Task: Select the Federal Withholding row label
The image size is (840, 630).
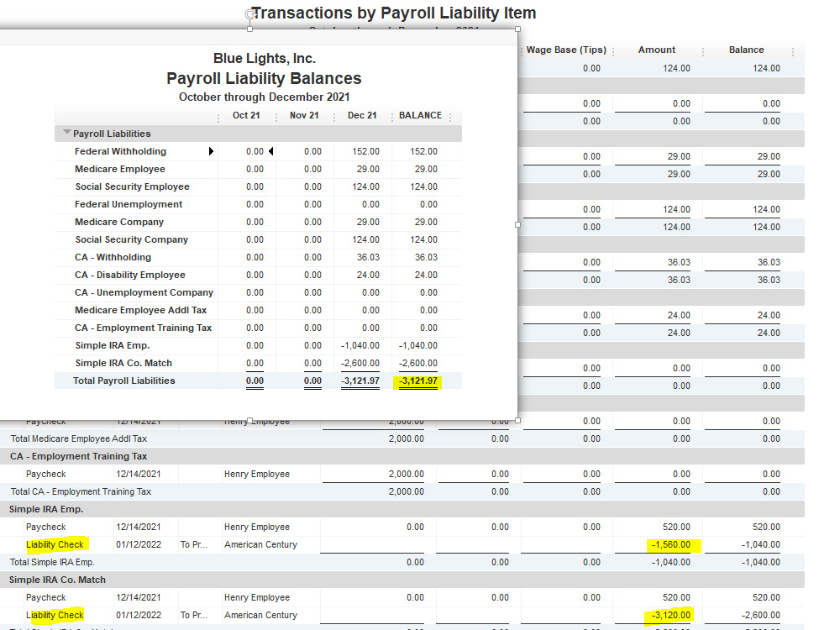Action: click(x=120, y=151)
